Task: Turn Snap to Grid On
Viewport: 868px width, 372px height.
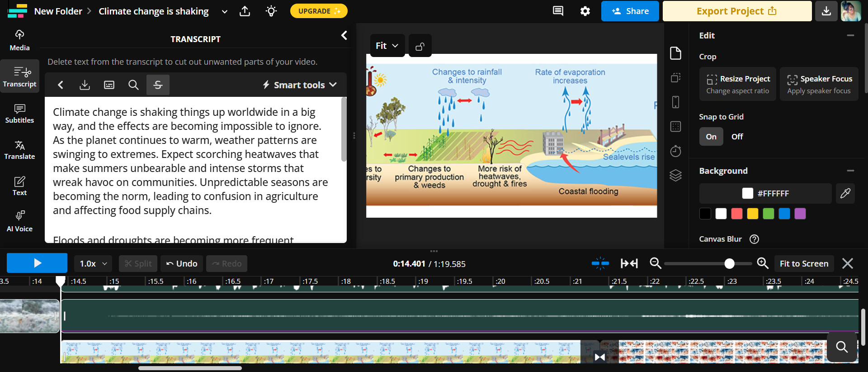Action: [x=711, y=136]
